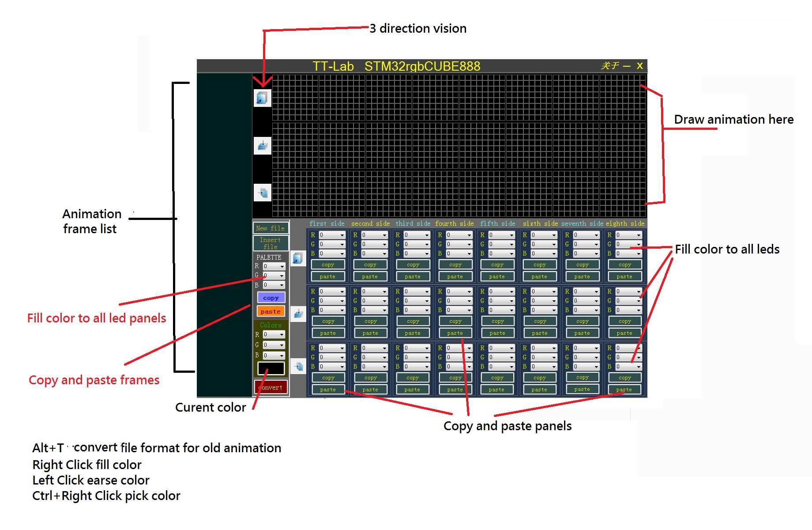812x530 pixels.
Task: Minimize the TT-Lab window
Action: pos(627,66)
